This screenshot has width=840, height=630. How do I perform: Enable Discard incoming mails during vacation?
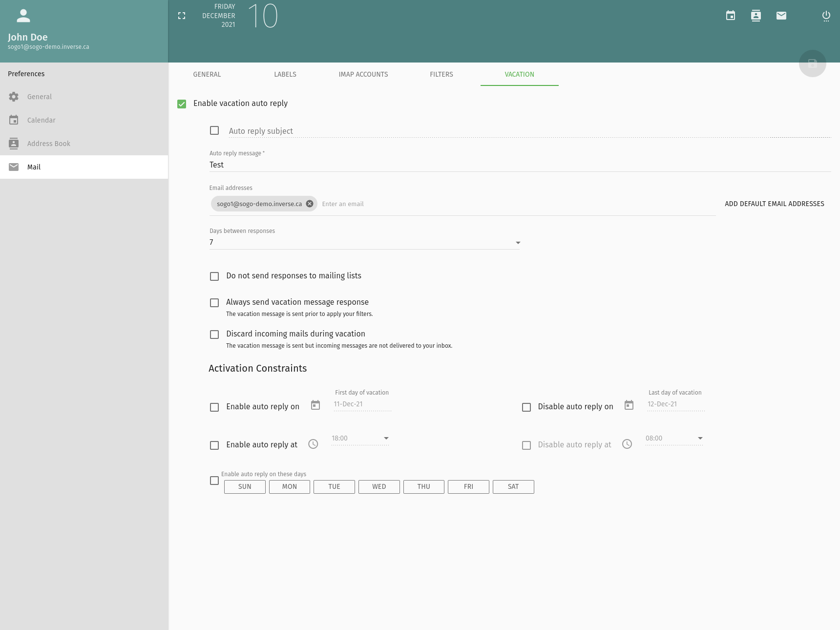pyautogui.click(x=214, y=335)
